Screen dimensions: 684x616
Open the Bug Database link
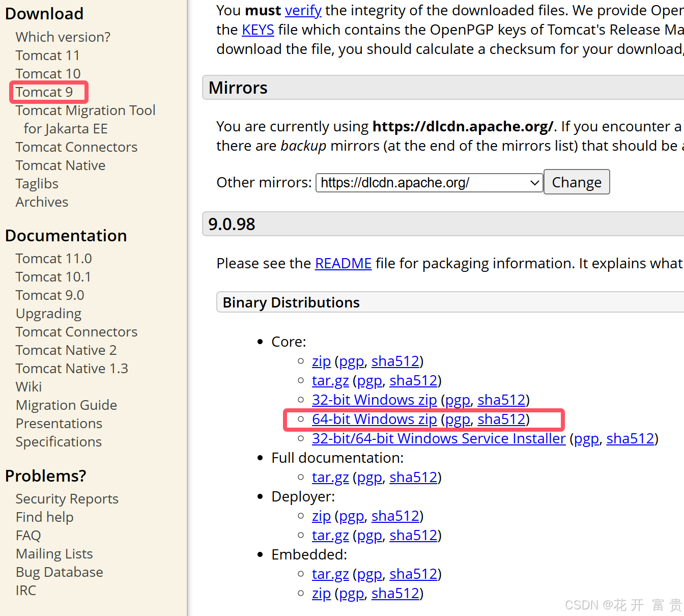[60, 572]
